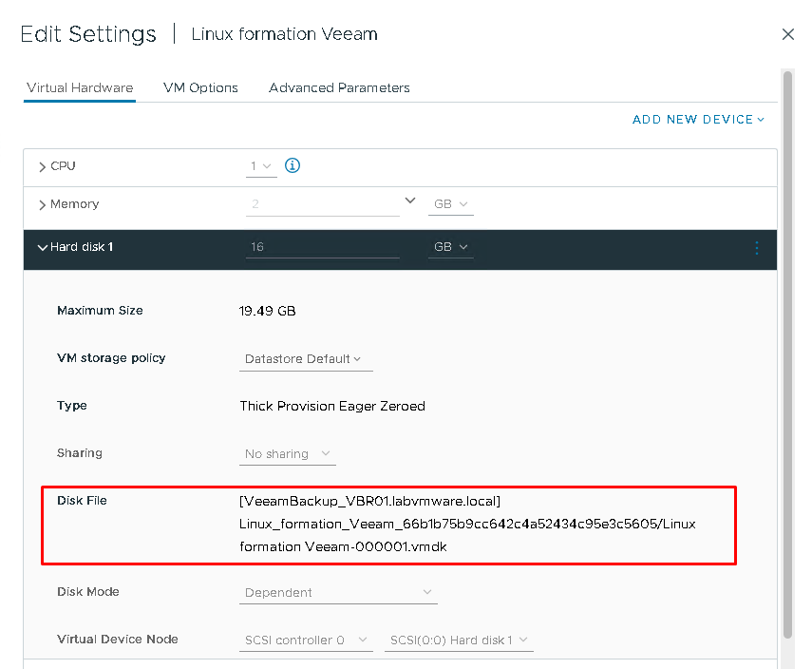Viewport: 812px width, 669px height.
Task: Click ADD NEW DEVICE button
Action: (x=698, y=120)
